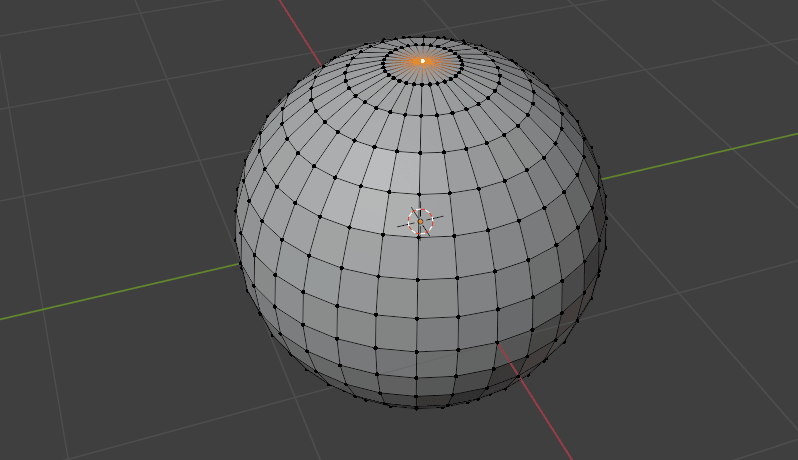Click the bottom-most vertex of the sphere
The width and height of the screenshot is (798, 460).
coord(417,407)
